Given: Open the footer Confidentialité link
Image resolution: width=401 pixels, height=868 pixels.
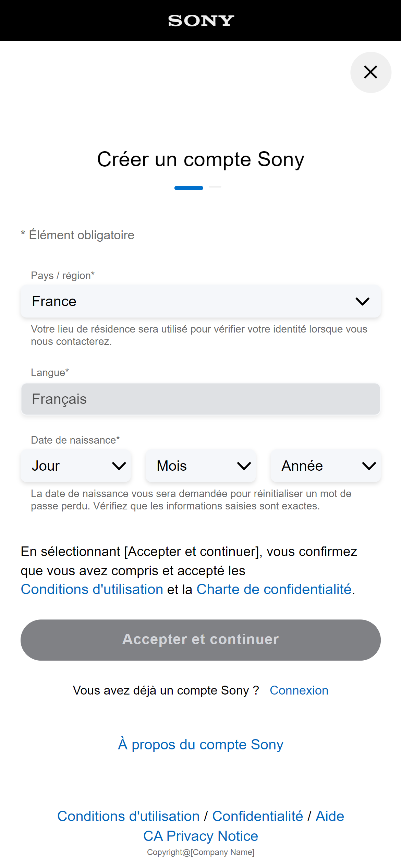Looking at the screenshot, I should tap(257, 816).
